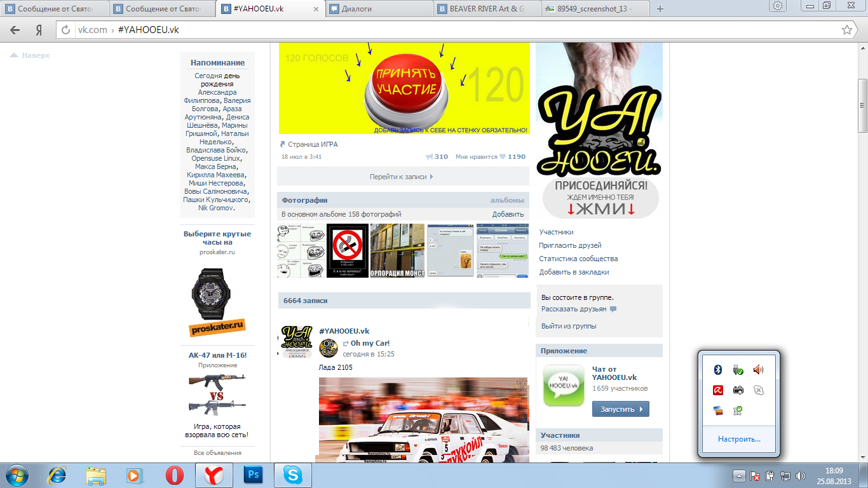Click the photo stack tray icon
Viewport: 868px width, 488px height.
[x=717, y=410]
